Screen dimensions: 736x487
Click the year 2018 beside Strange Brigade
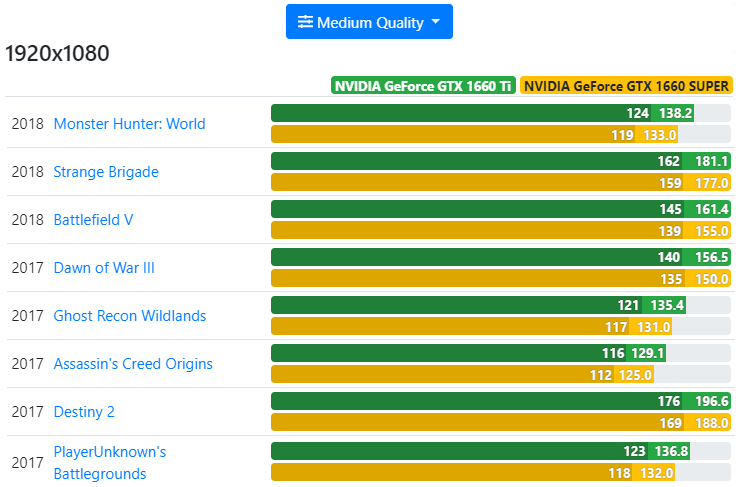[x=27, y=172]
